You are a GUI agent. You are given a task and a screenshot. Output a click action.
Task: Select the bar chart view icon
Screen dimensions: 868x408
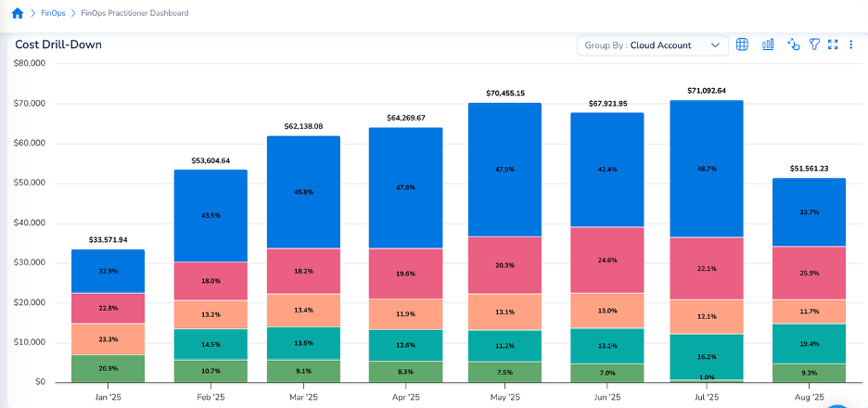point(768,45)
